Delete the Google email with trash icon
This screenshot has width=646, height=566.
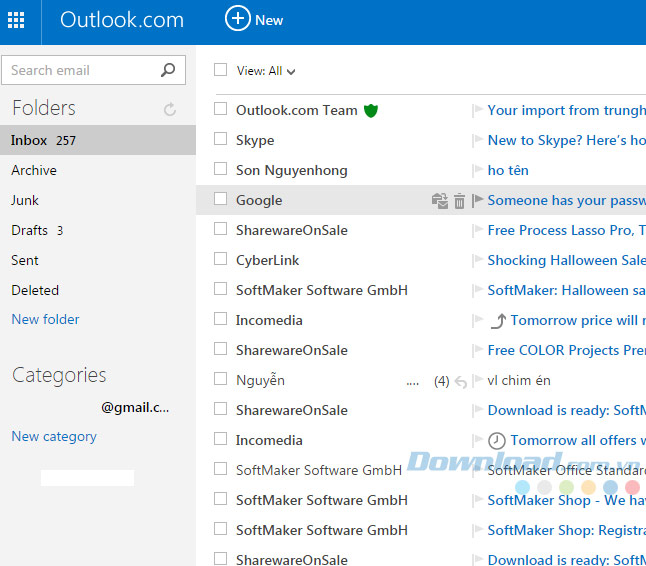[459, 201]
